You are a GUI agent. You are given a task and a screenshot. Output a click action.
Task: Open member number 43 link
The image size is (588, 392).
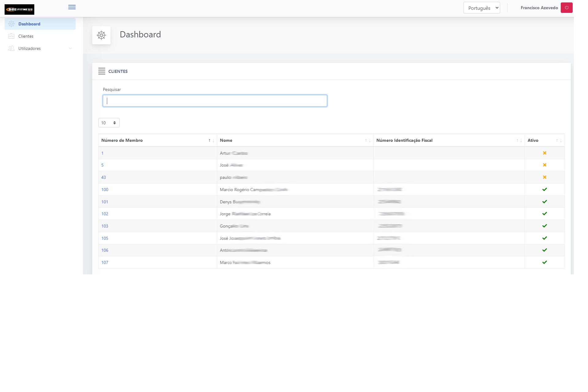[104, 177]
